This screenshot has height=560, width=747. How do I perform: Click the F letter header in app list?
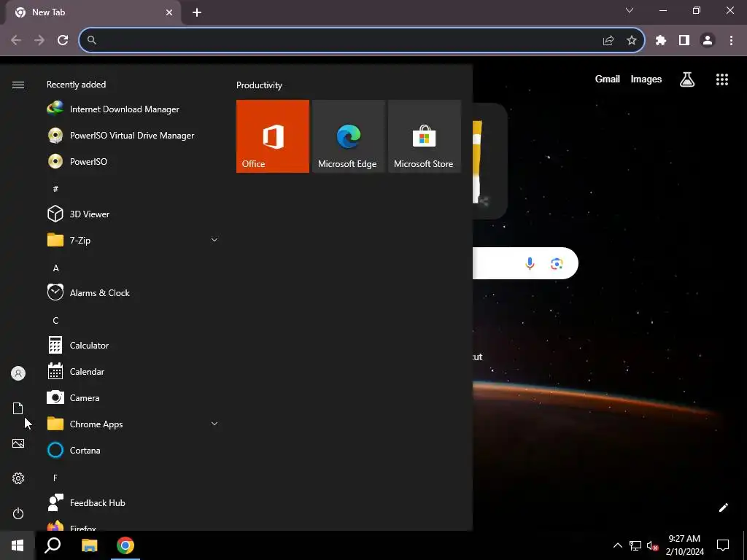click(55, 478)
